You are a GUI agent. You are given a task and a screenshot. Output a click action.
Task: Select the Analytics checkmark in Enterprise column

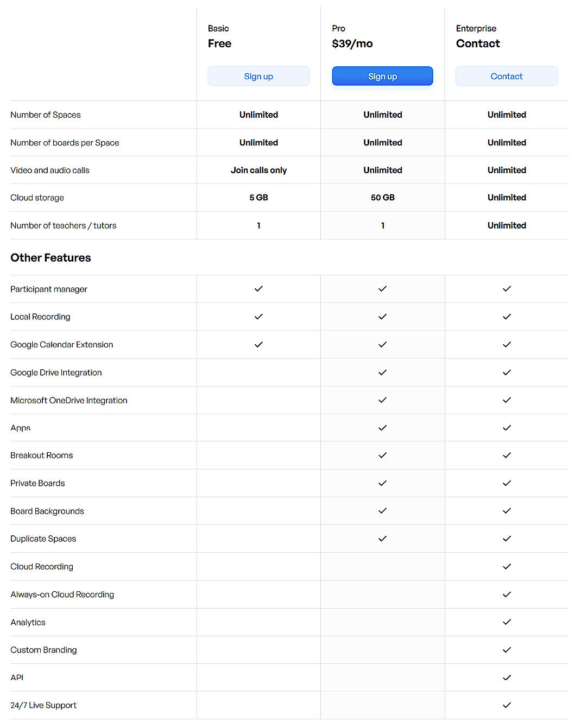pos(507,622)
